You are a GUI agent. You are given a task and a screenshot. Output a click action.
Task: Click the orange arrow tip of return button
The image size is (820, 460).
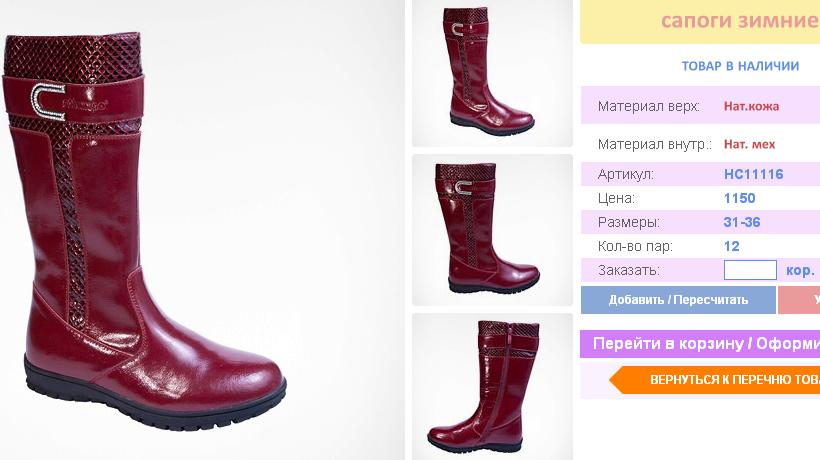[x=617, y=380]
